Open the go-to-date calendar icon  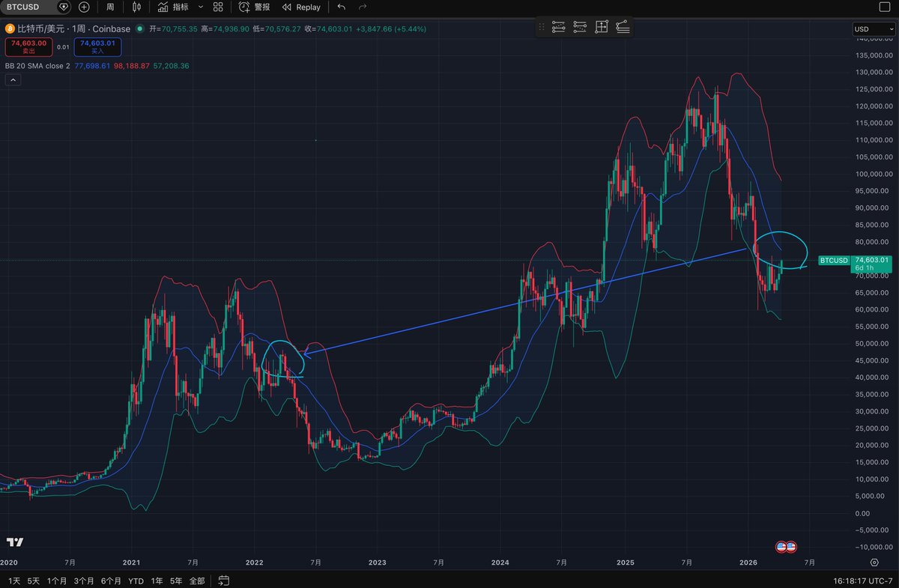(x=224, y=581)
